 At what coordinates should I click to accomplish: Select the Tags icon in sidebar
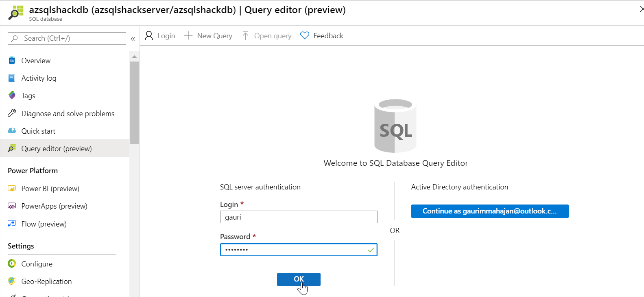click(x=12, y=96)
